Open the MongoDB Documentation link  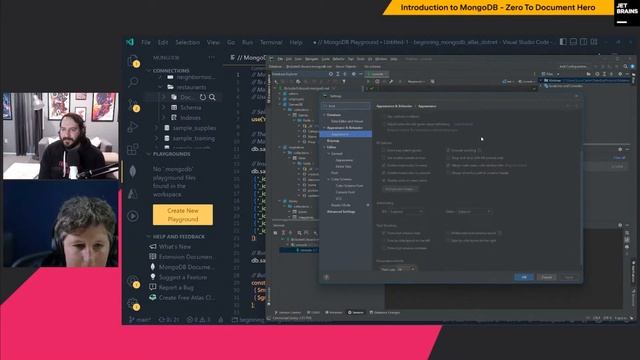(186, 267)
